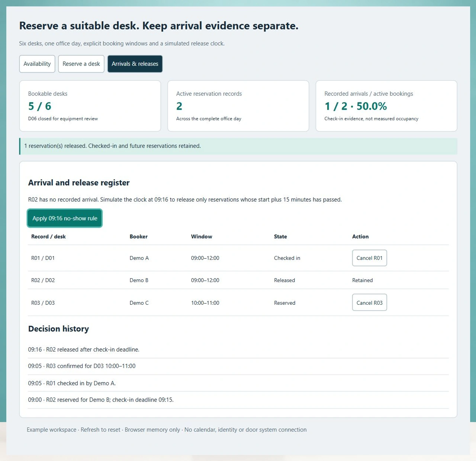The height and width of the screenshot is (461, 476).
Task: Click the Window column header
Action: [x=202, y=237]
